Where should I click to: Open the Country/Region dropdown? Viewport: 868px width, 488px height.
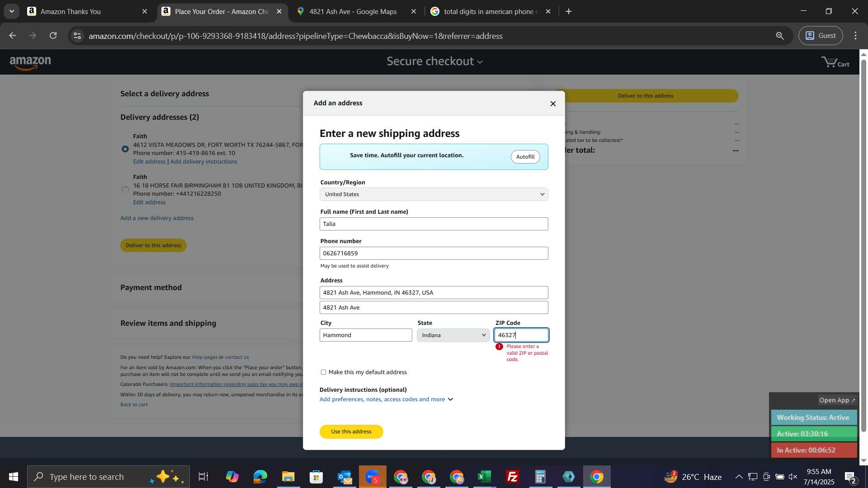pyautogui.click(x=434, y=194)
